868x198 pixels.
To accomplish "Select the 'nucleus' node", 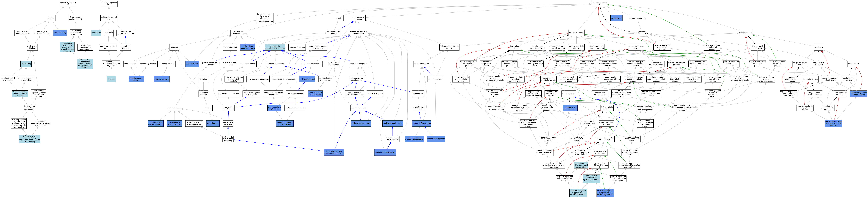I will (111, 79).
